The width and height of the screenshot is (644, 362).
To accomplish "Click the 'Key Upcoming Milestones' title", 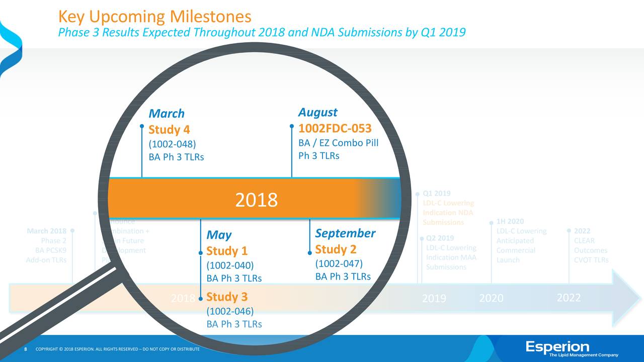I will [154, 17].
